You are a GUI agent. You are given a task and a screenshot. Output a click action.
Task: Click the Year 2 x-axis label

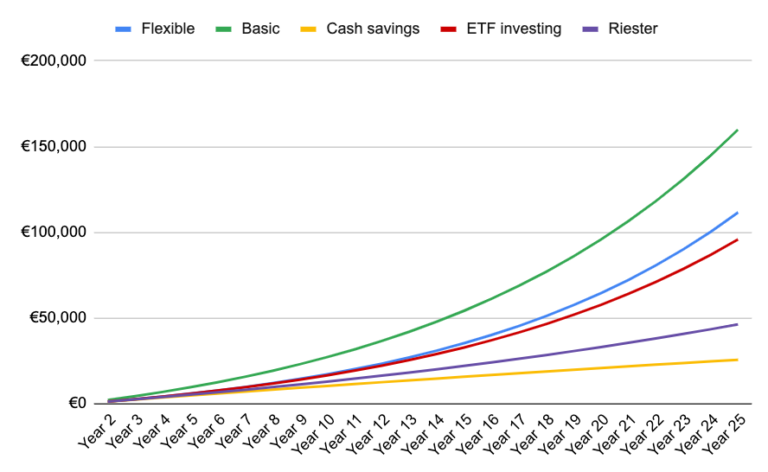tap(96, 433)
